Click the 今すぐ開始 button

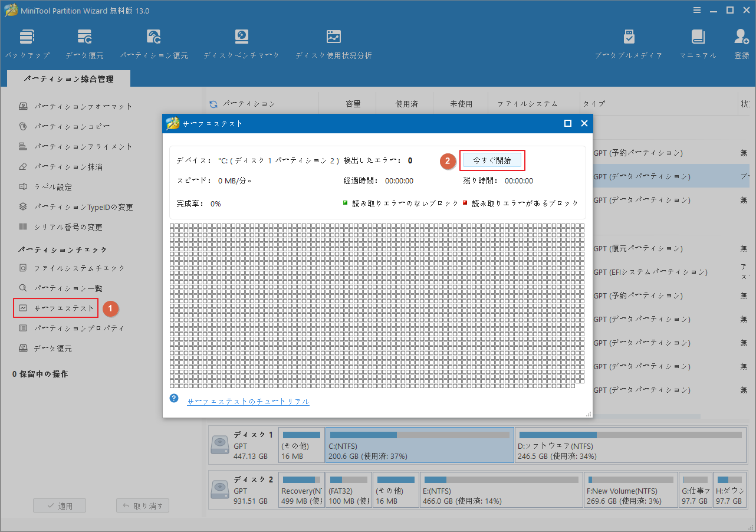(x=492, y=160)
